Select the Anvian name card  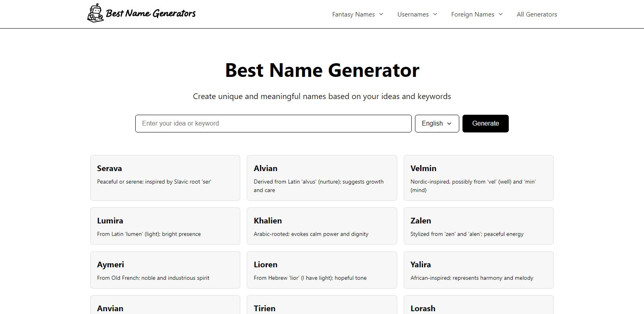(x=165, y=305)
